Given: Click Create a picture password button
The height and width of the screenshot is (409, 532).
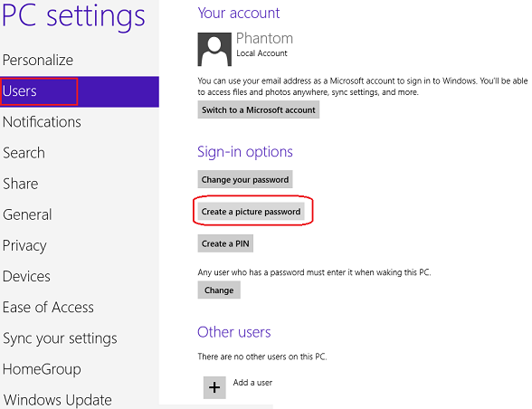Looking at the screenshot, I should click(x=252, y=212).
